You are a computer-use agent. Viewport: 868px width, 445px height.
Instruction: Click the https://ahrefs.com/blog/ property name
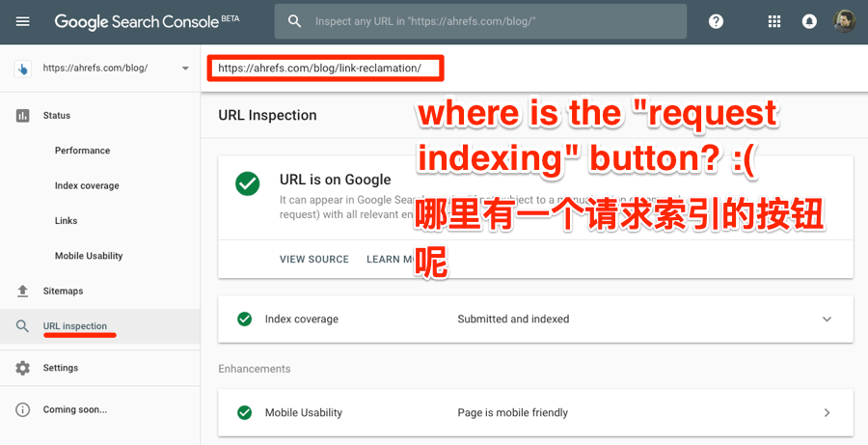(95, 69)
